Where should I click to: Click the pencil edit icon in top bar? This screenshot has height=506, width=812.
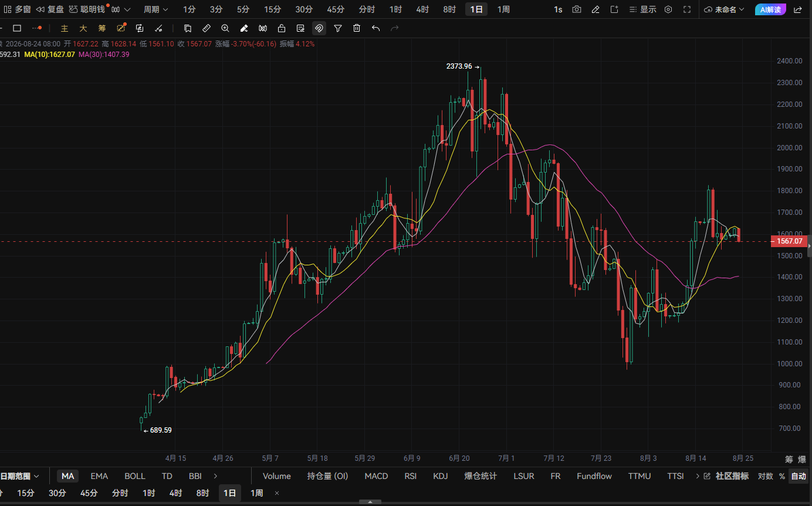[x=596, y=9]
